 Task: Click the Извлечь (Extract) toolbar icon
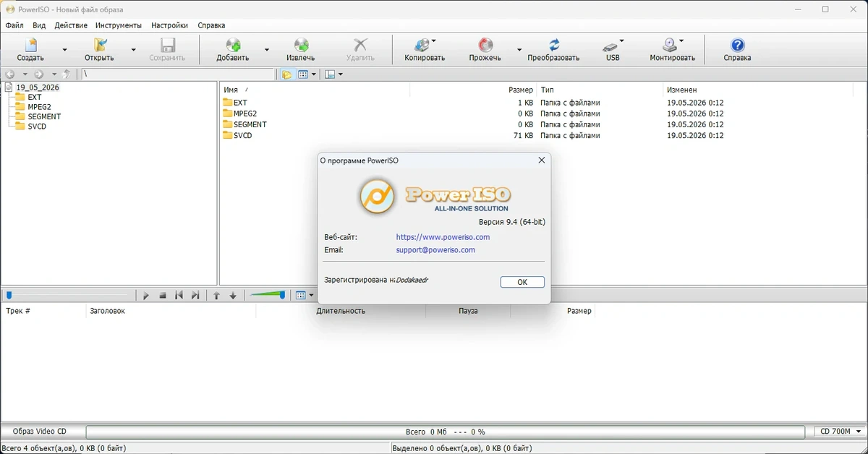(301, 45)
